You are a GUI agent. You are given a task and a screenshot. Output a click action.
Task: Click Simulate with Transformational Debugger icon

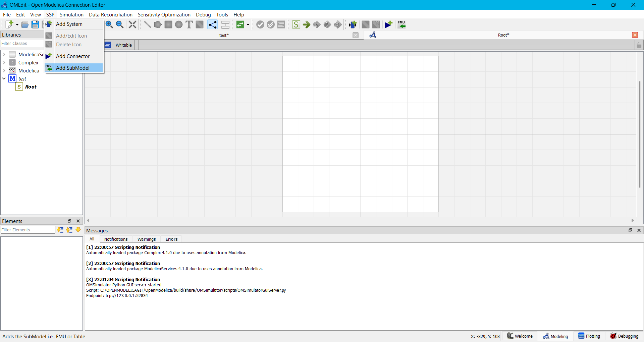click(317, 24)
